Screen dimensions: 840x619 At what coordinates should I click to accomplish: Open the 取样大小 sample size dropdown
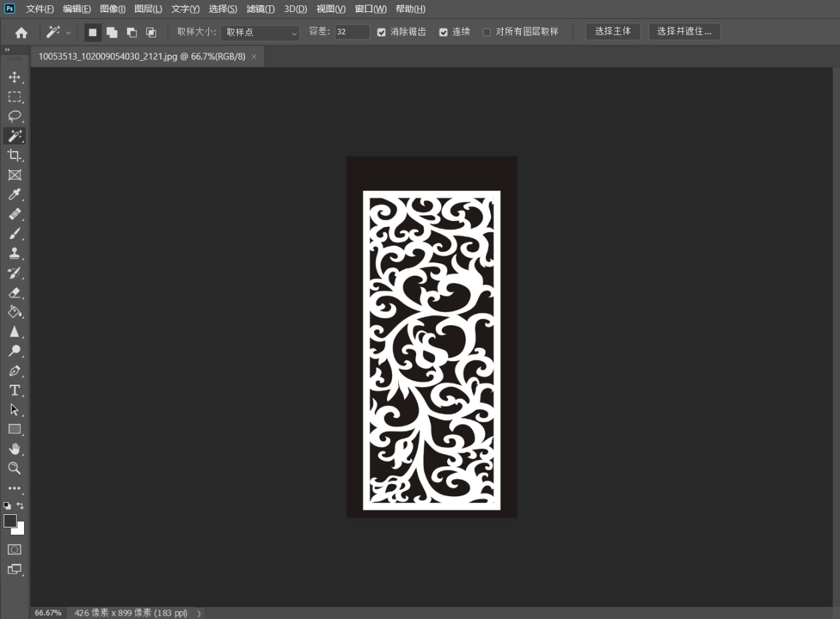click(x=260, y=32)
